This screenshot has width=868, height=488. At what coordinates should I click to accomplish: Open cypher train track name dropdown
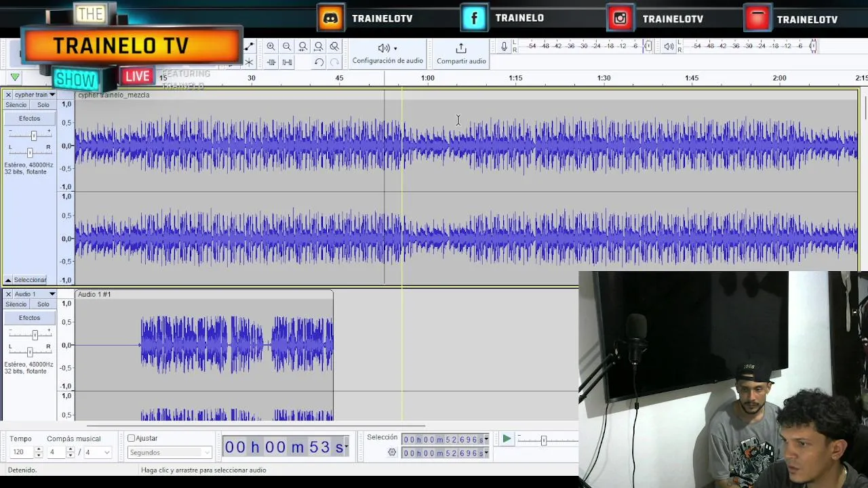[52, 95]
